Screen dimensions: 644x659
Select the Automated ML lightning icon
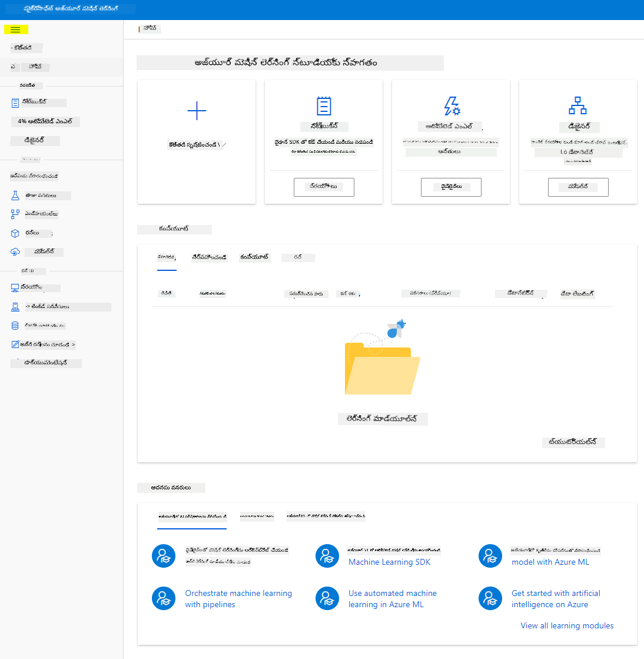pos(452,106)
